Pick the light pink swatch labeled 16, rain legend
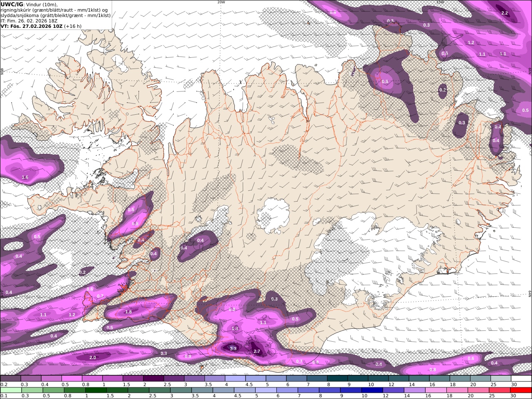 coord(435,390)
